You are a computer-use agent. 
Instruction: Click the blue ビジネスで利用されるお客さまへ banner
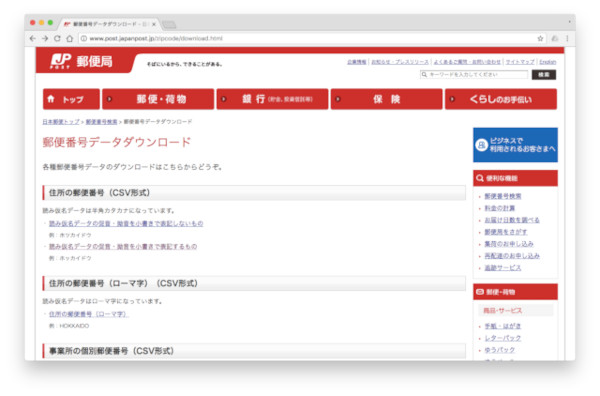coord(515,145)
